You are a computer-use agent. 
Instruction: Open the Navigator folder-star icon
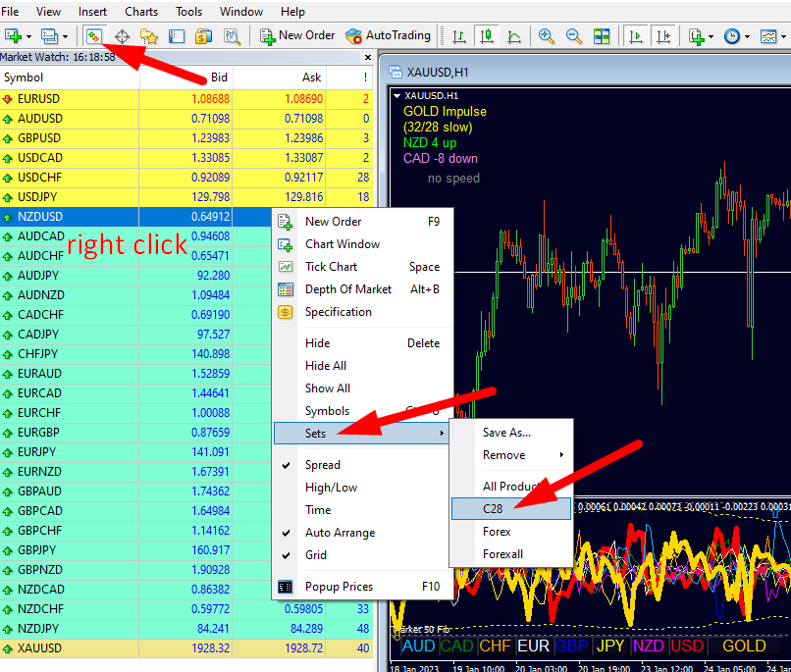149,35
